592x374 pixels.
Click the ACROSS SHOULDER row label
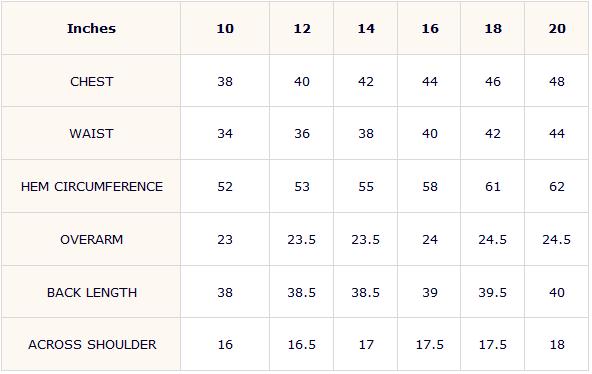pyautogui.click(x=92, y=345)
